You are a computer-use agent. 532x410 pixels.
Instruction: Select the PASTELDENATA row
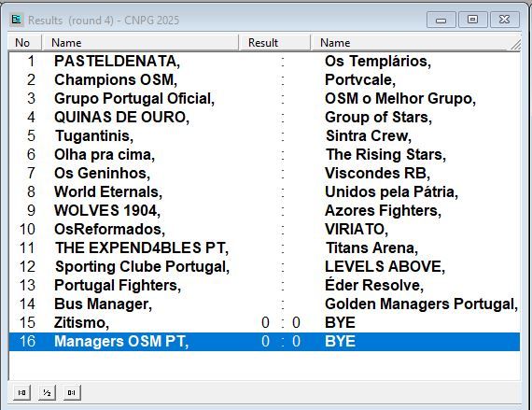(x=264, y=61)
